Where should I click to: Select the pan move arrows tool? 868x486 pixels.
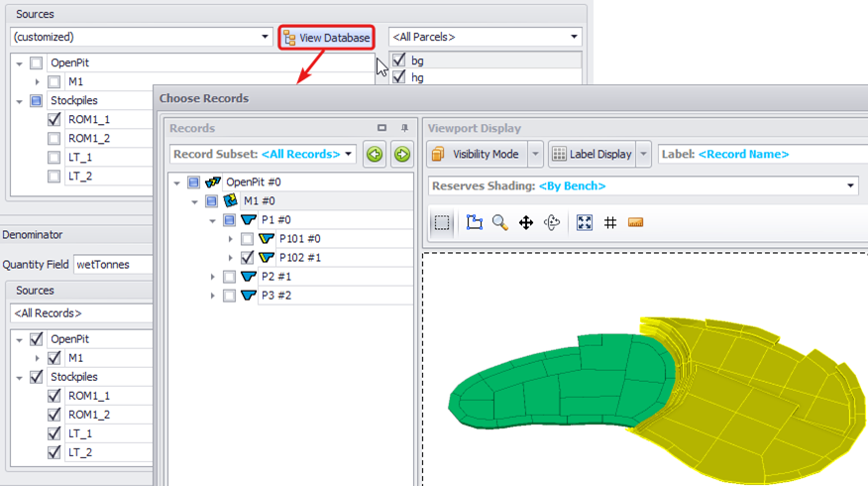526,223
